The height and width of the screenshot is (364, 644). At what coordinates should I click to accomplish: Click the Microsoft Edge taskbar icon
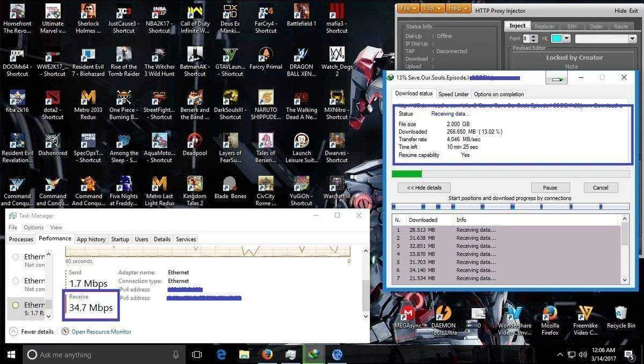(221, 354)
